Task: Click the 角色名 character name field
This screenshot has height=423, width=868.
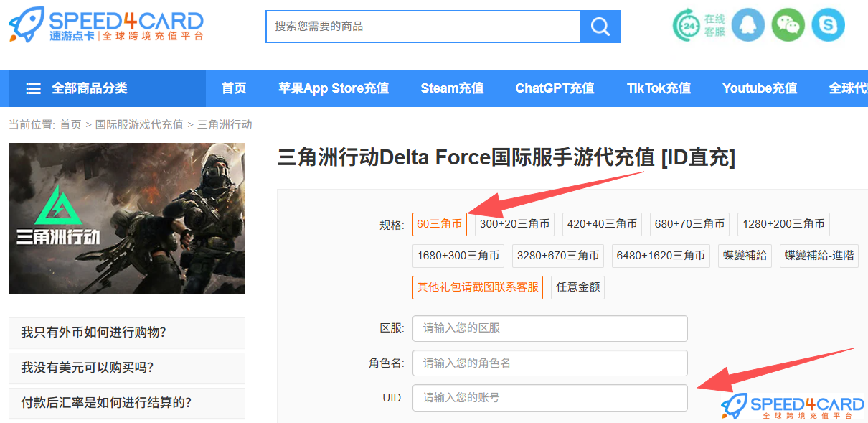Action: 550,363
